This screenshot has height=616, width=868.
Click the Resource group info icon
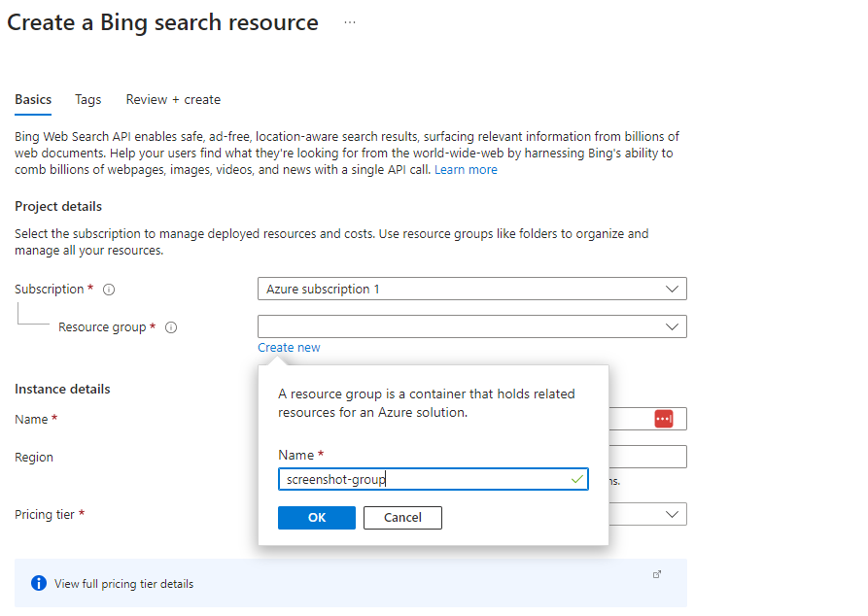171,327
